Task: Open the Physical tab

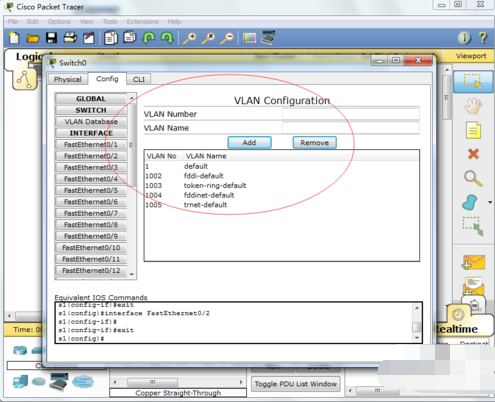Action: (68, 79)
